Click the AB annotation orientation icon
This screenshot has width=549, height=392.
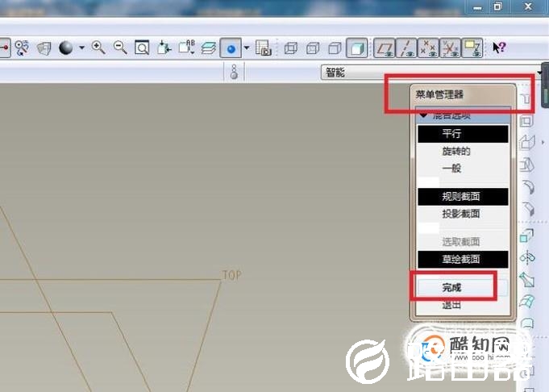186,48
